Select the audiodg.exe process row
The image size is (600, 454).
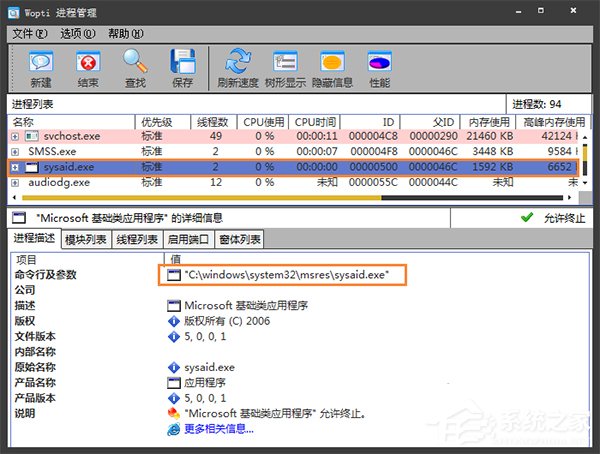293,183
